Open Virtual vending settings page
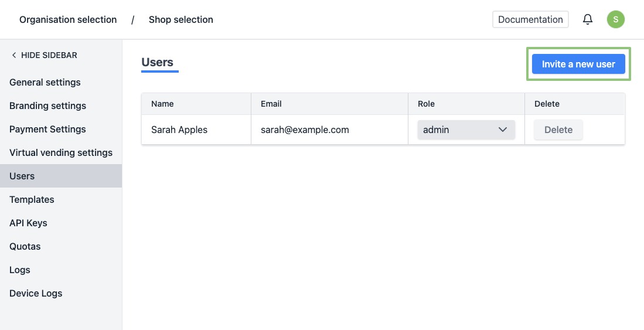This screenshot has width=644, height=330. click(x=61, y=152)
